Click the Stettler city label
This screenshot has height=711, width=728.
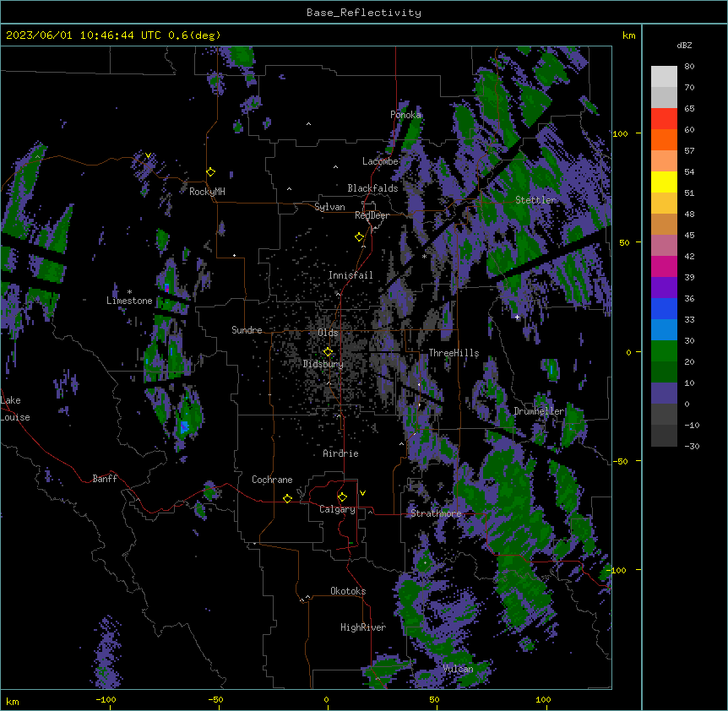535,200
